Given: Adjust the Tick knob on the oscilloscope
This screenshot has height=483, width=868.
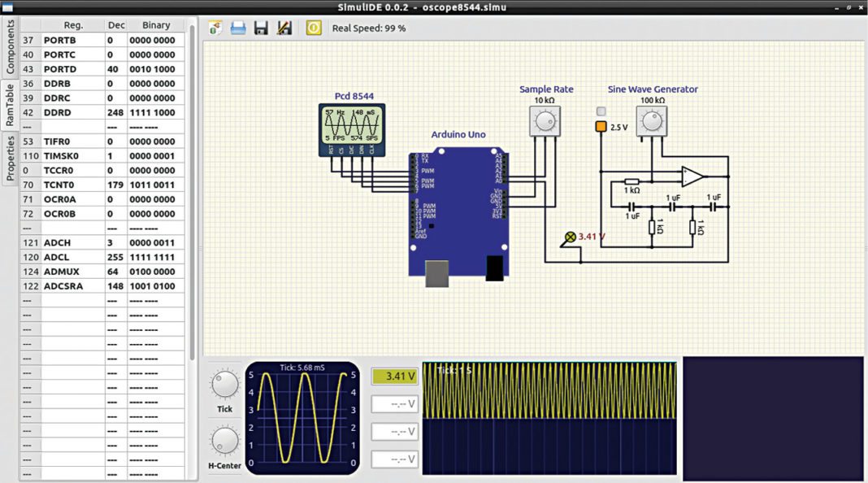Looking at the screenshot, I should pyautogui.click(x=224, y=384).
